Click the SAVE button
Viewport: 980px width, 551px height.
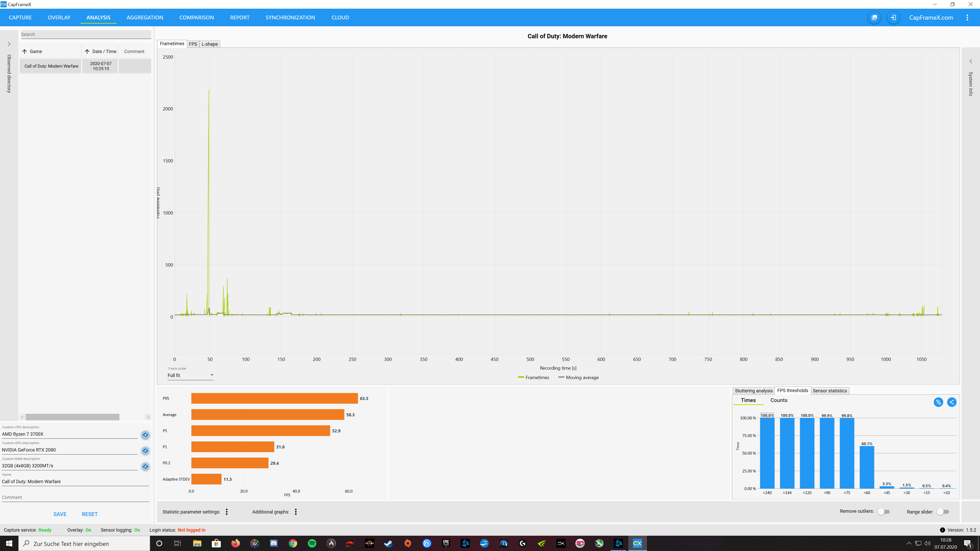coord(60,514)
